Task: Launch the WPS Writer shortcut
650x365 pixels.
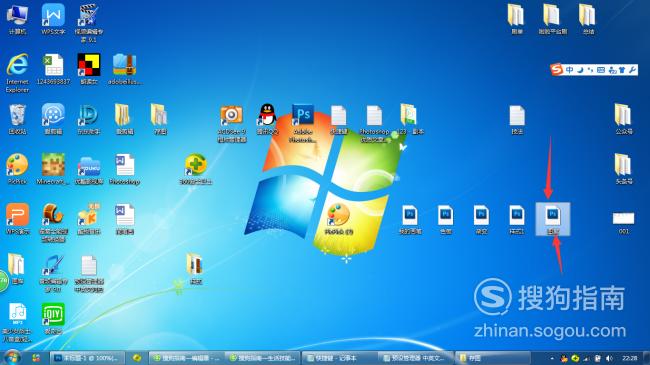Action: (x=53, y=19)
